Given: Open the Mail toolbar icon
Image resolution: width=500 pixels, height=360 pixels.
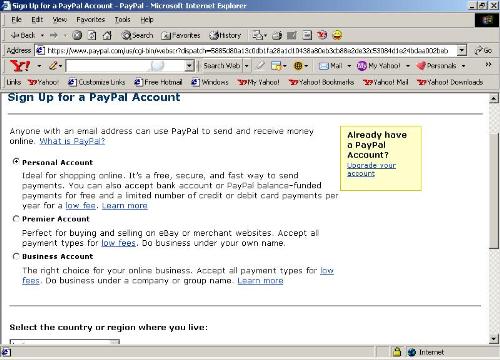Looking at the screenshot, I should click(x=257, y=35).
